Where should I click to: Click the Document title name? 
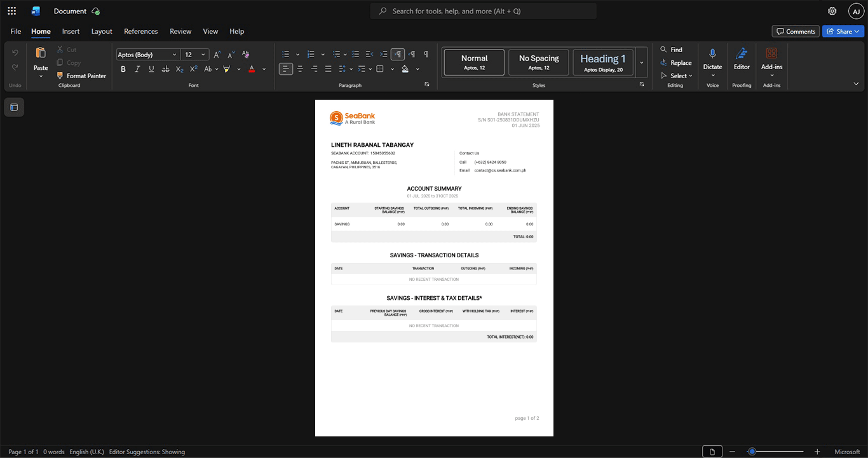tap(70, 11)
